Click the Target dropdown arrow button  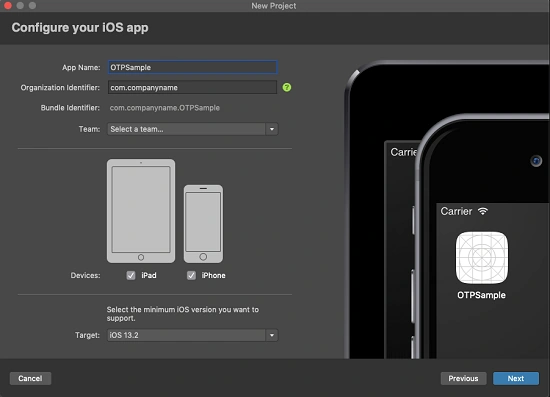[272, 335]
